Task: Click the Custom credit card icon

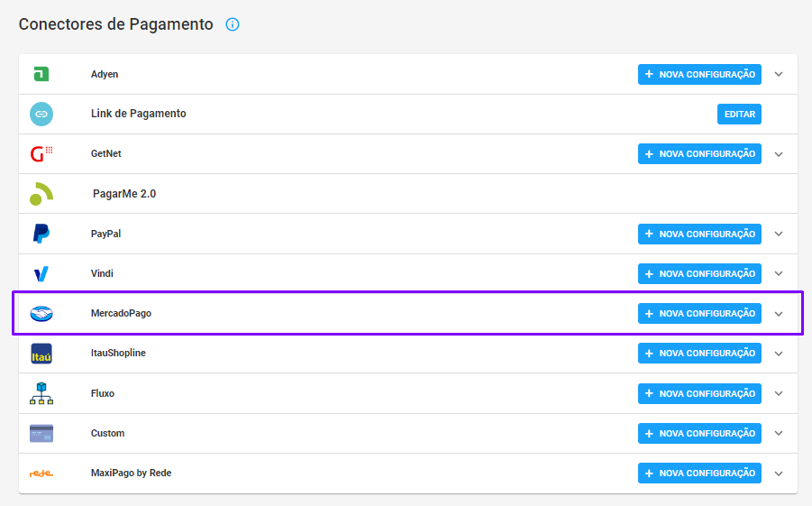Action: pyautogui.click(x=41, y=434)
